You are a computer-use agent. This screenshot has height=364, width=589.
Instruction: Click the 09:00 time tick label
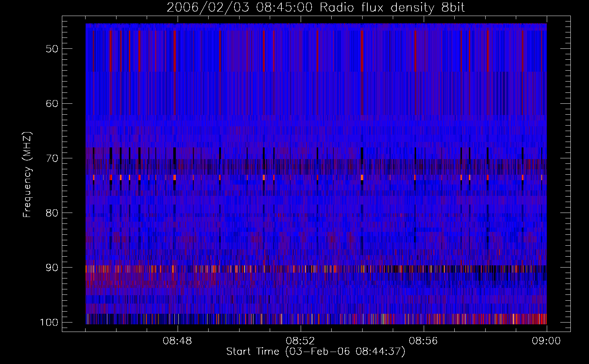point(546,341)
